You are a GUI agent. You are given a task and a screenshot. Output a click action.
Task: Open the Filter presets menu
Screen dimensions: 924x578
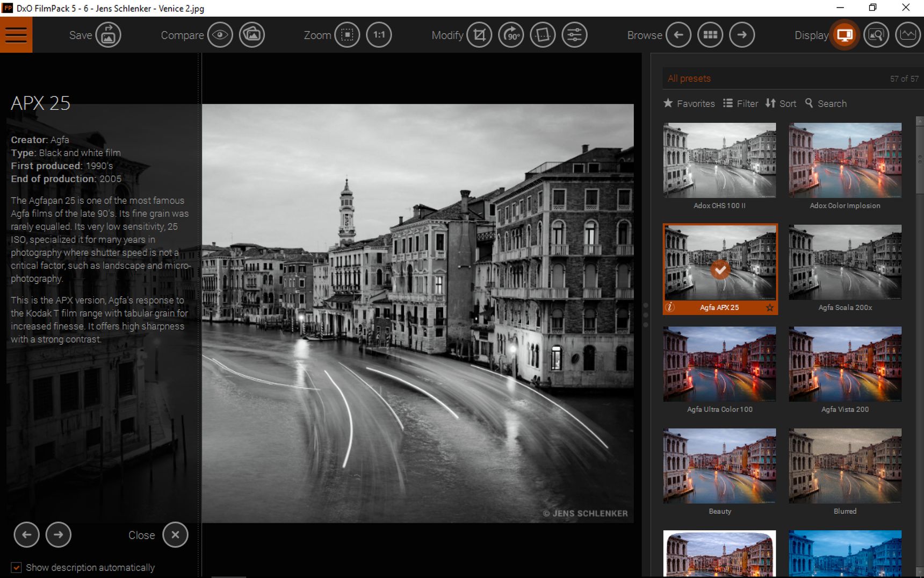coord(740,103)
